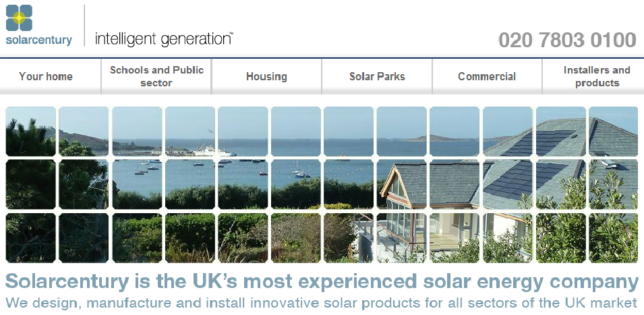Click the balcony deck image tile
The image size is (644, 315).
(x=401, y=237)
